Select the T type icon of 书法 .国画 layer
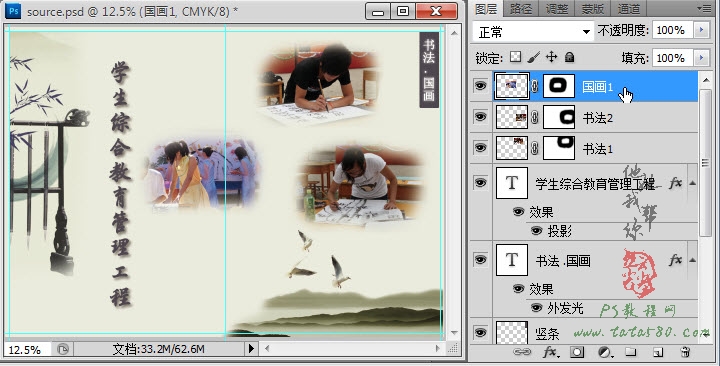720x366 pixels. pyautogui.click(x=512, y=260)
